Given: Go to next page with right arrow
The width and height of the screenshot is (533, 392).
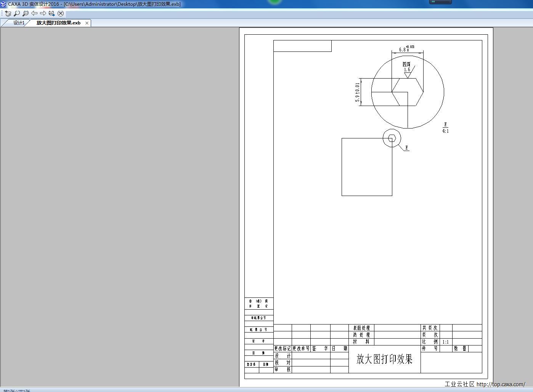Looking at the screenshot, I should coord(43,13).
